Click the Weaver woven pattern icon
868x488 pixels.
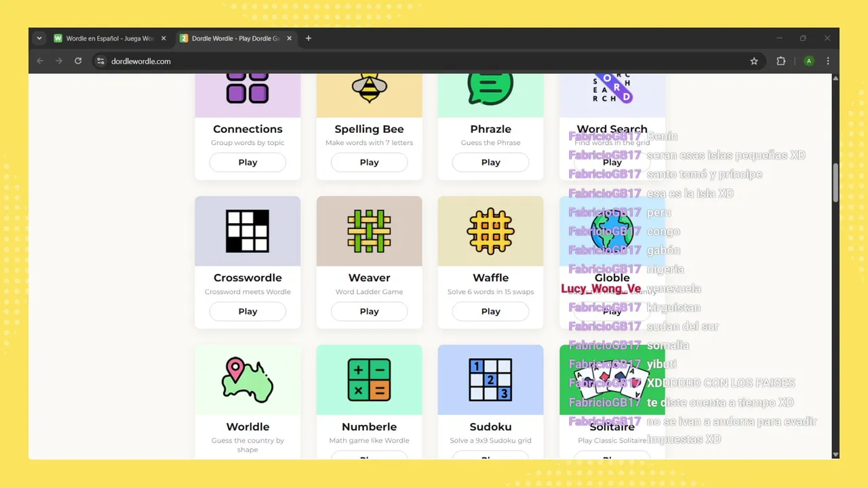[x=370, y=231]
